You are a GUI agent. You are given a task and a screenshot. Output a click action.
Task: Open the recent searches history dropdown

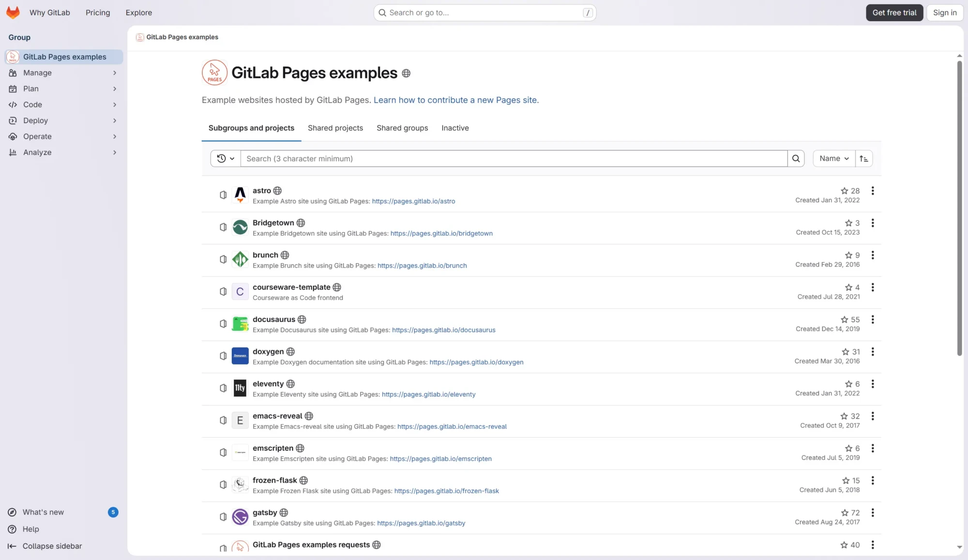point(226,158)
